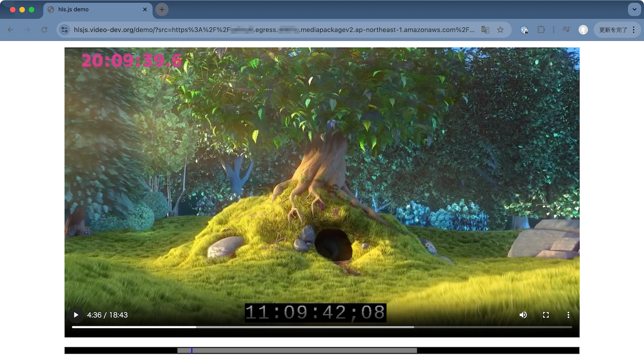
Task: Click the 4:36 / 18:43 time display
Action: pos(107,315)
